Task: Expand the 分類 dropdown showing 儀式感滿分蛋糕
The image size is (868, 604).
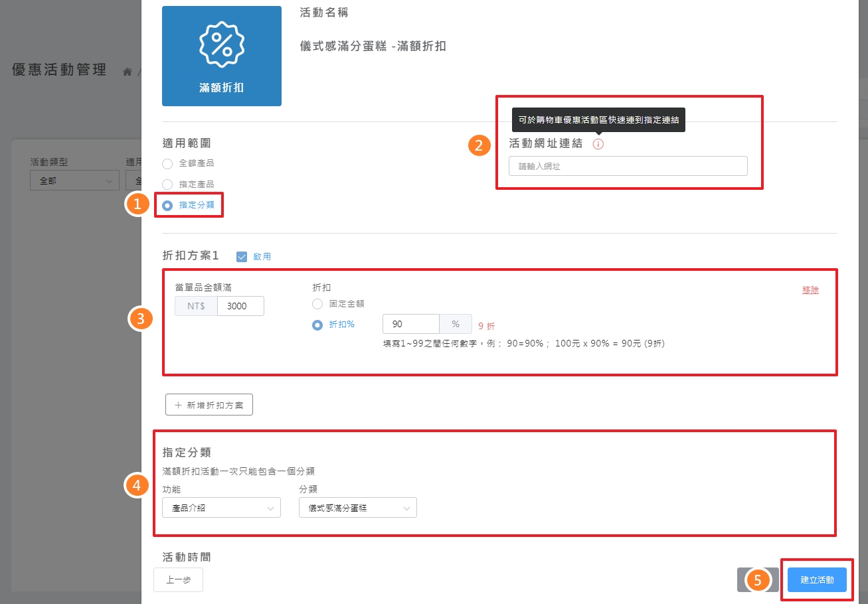Action: coord(357,508)
